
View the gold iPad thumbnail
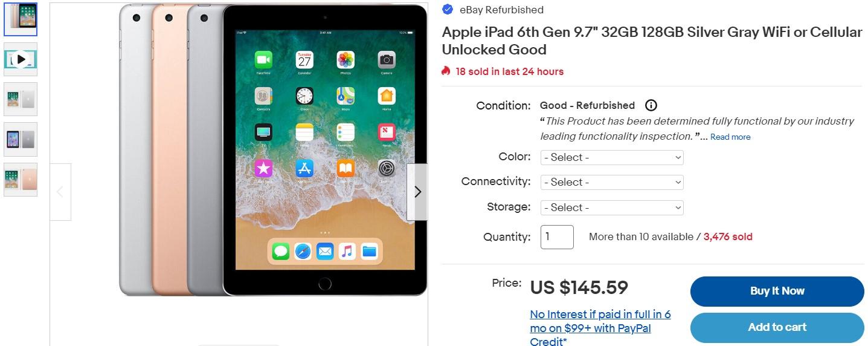click(x=21, y=180)
